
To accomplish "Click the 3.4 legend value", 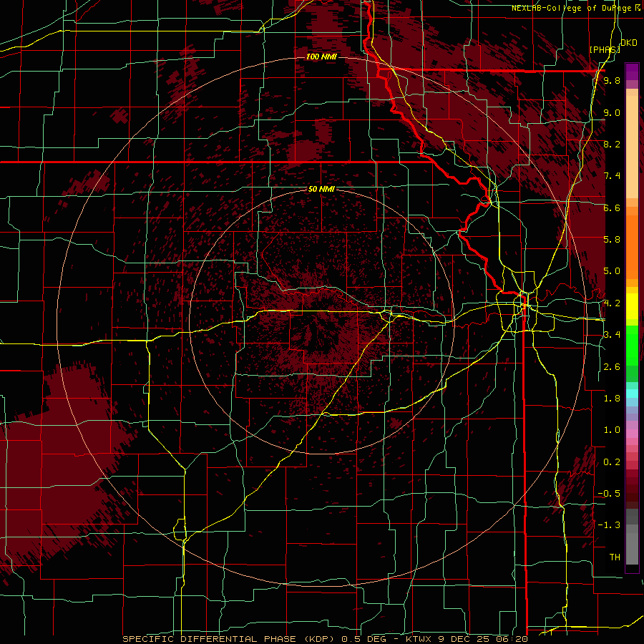I will 612,335.
